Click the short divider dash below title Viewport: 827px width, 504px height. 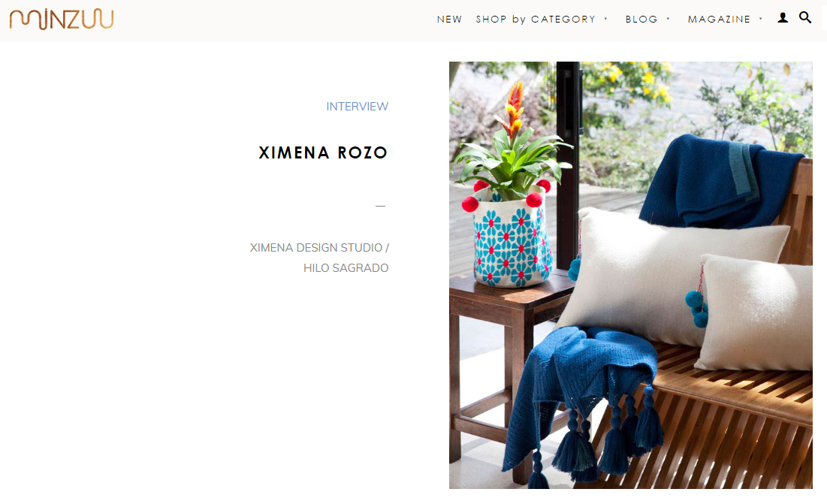tap(380, 206)
